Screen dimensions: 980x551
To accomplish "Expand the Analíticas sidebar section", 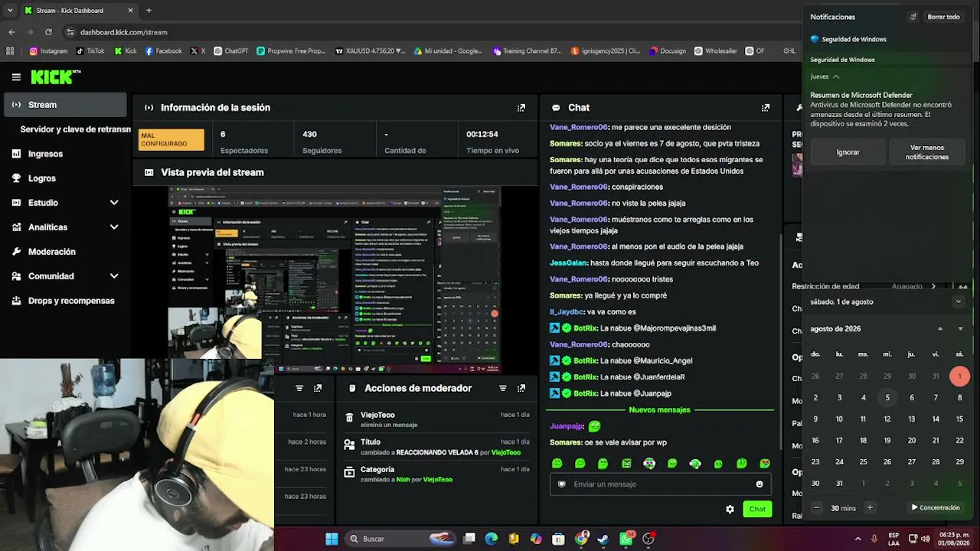I will 114,227.
